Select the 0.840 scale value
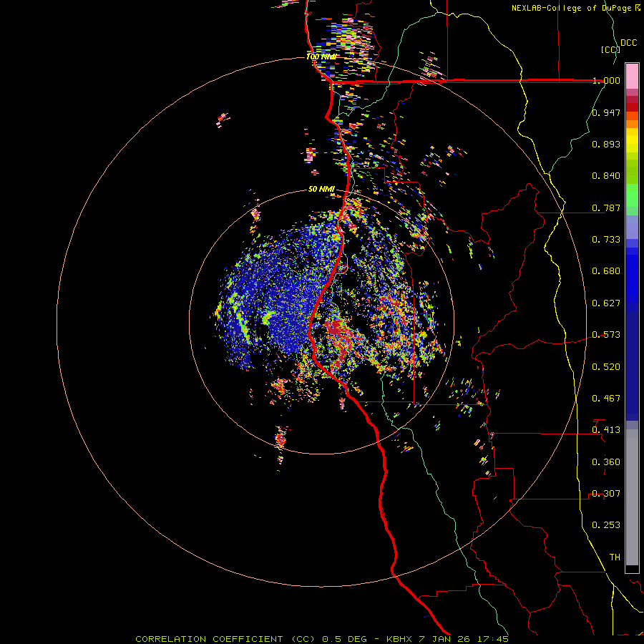The image size is (644, 644). click(606, 176)
